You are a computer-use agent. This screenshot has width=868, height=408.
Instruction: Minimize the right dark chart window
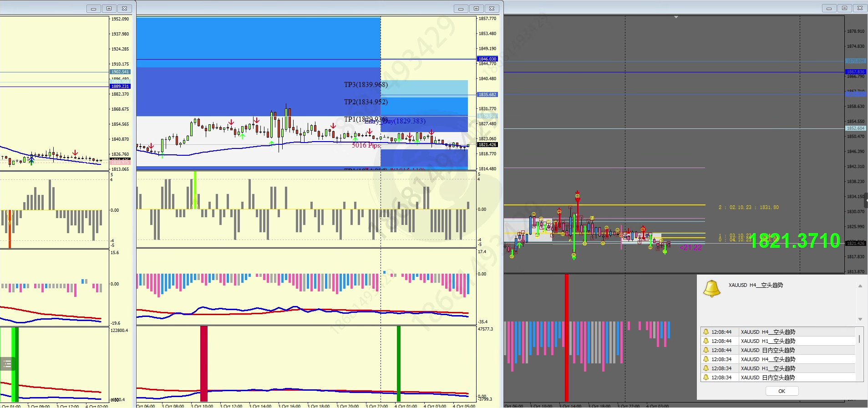click(829, 8)
